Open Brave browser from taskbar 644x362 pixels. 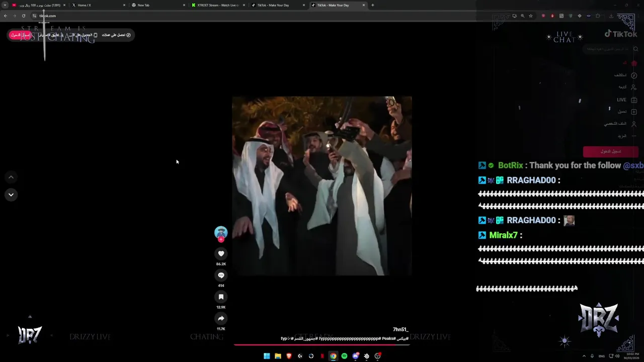(x=289, y=356)
